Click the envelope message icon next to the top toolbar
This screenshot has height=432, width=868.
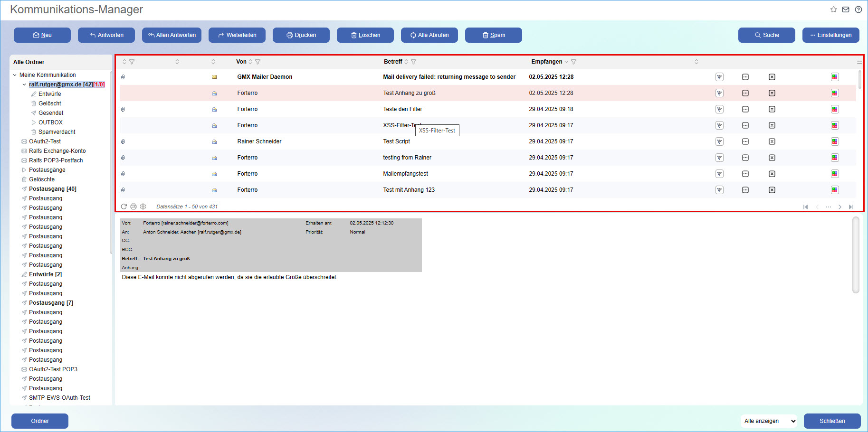coord(845,9)
